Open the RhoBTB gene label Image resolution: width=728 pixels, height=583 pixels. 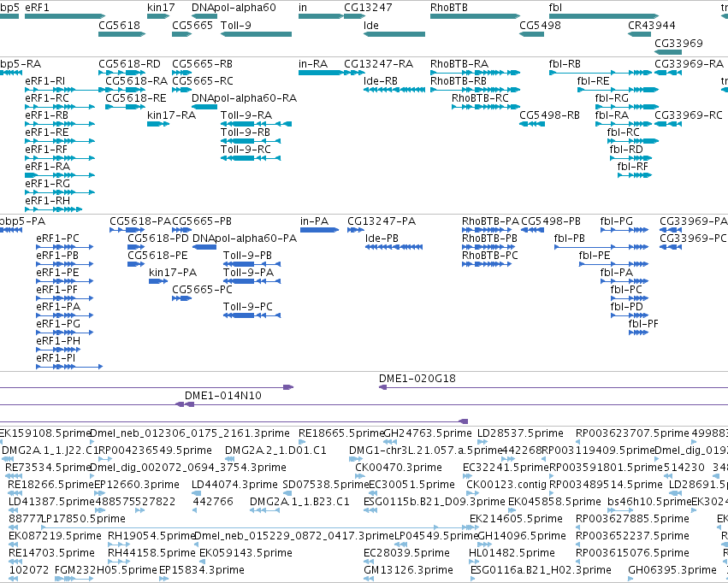pos(449,8)
